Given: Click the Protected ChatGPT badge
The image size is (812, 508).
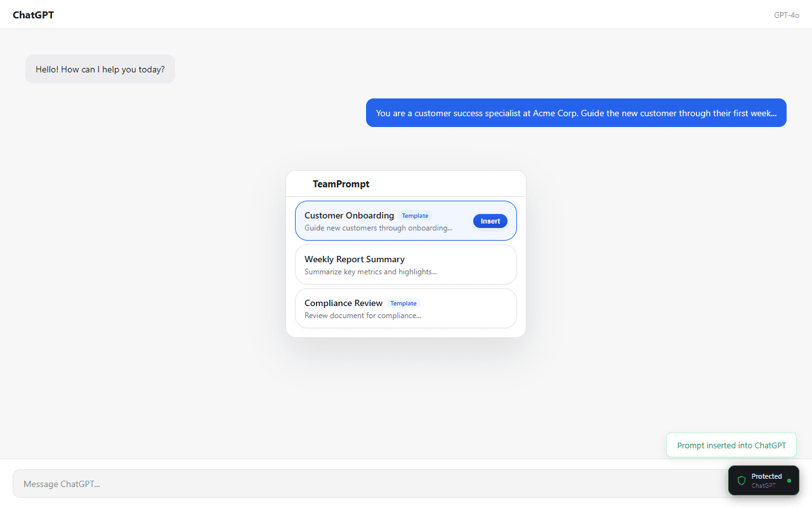Looking at the screenshot, I should (x=763, y=480).
